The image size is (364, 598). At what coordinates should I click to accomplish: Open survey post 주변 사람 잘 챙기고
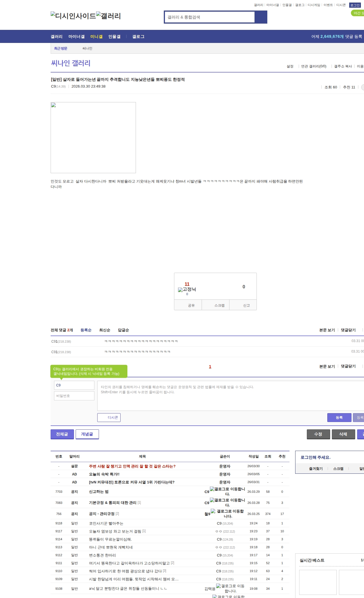click(132, 466)
